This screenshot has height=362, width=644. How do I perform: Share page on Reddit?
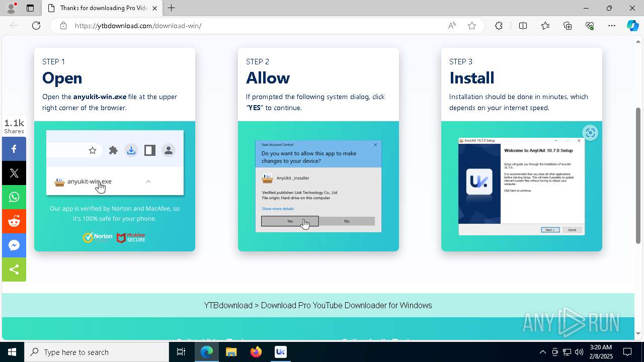coord(14,221)
